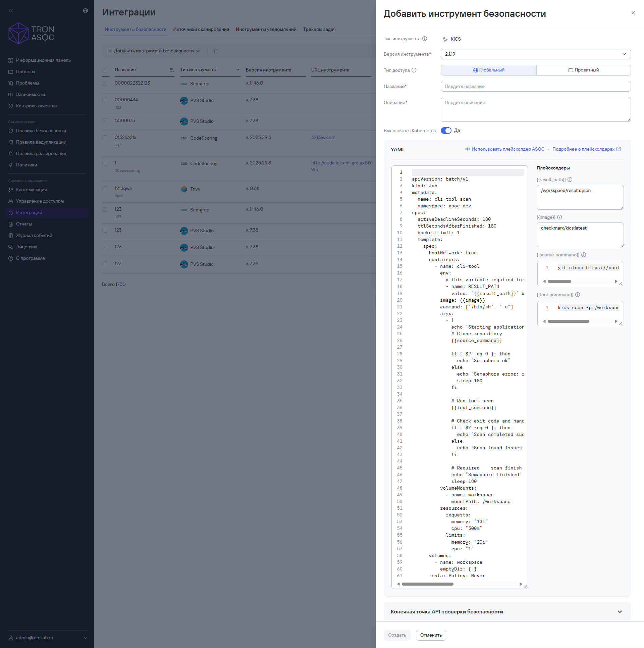Click the Журнал событий icon
The width and height of the screenshot is (644, 648).
11,236
